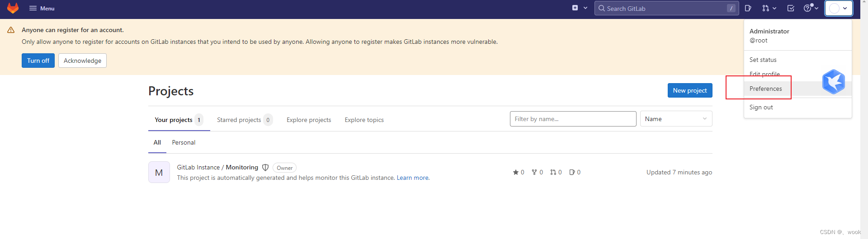Click the Your projects count badge 1
Viewport: 868px width, 239px height.
[x=199, y=120]
